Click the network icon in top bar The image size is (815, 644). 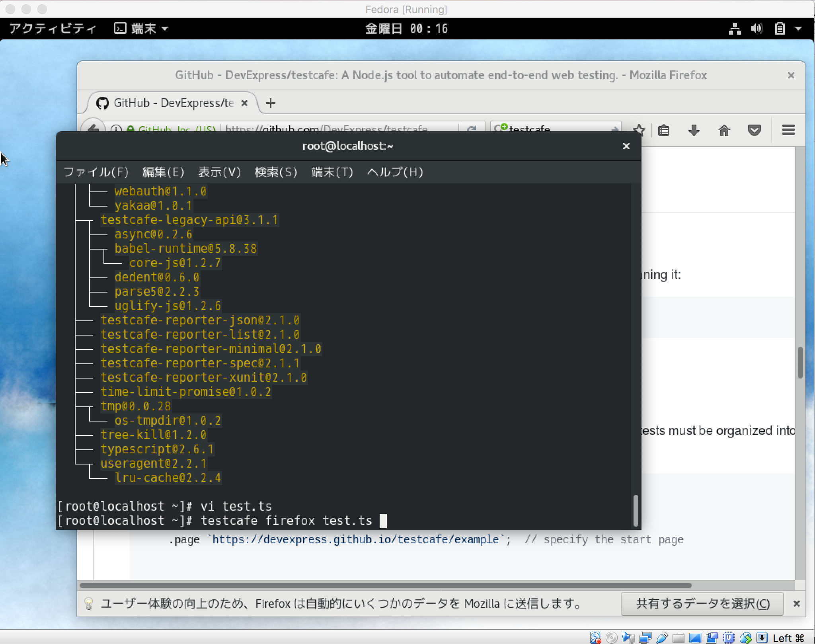pyautogui.click(x=735, y=29)
